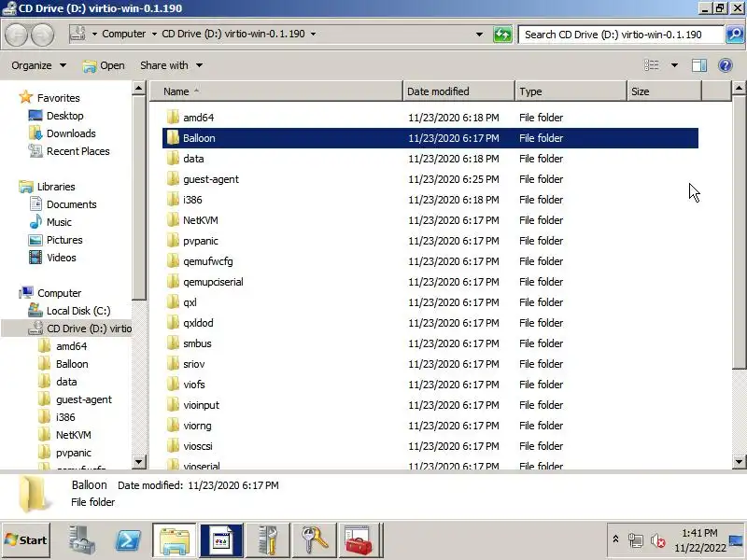Open Pictures library in navigation pane

click(56, 240)
